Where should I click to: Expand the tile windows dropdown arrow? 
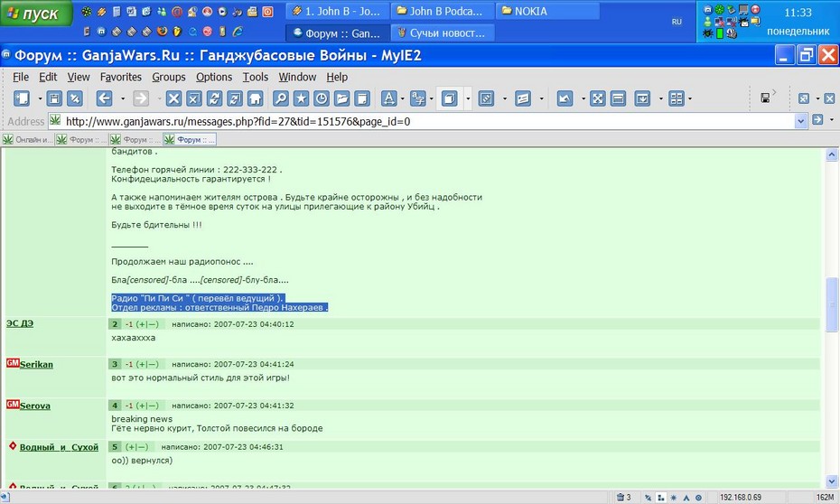[690, 98]
